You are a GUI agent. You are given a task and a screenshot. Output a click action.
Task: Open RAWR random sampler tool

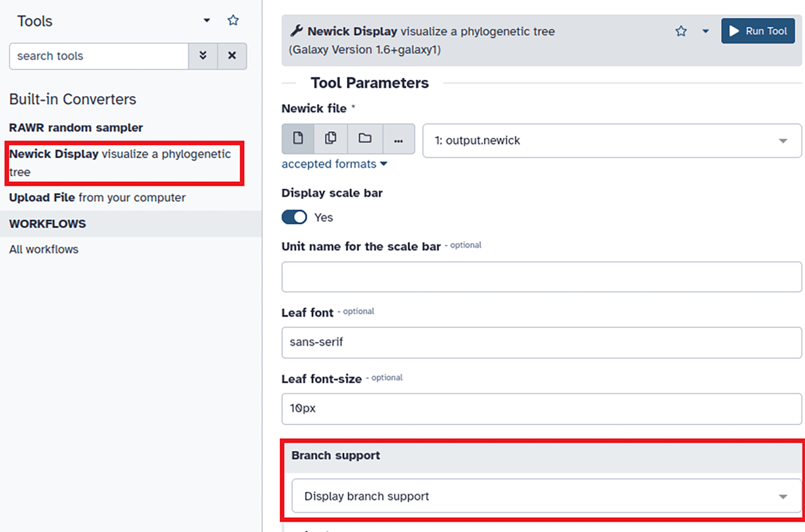tap(76, 127)
